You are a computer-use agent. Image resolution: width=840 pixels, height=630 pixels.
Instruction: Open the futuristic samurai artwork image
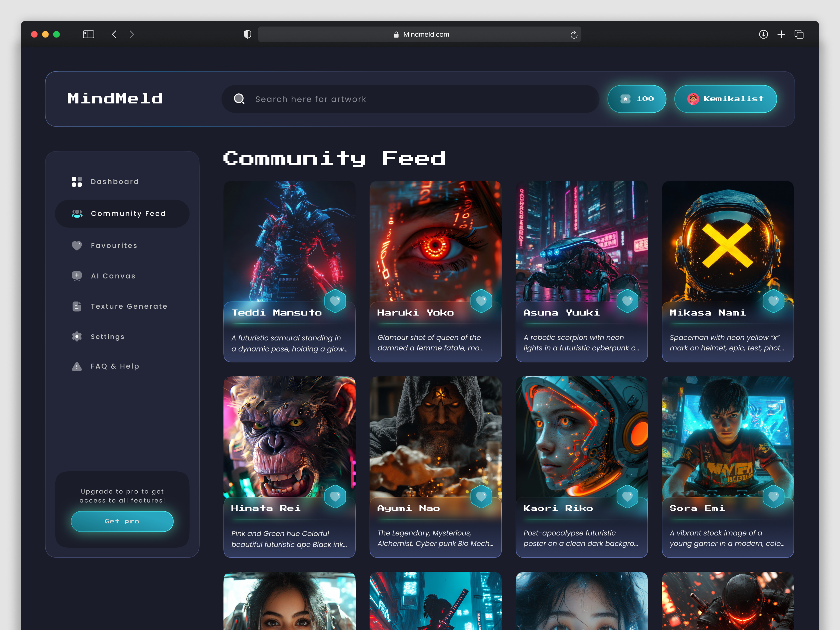click(289, 241)
